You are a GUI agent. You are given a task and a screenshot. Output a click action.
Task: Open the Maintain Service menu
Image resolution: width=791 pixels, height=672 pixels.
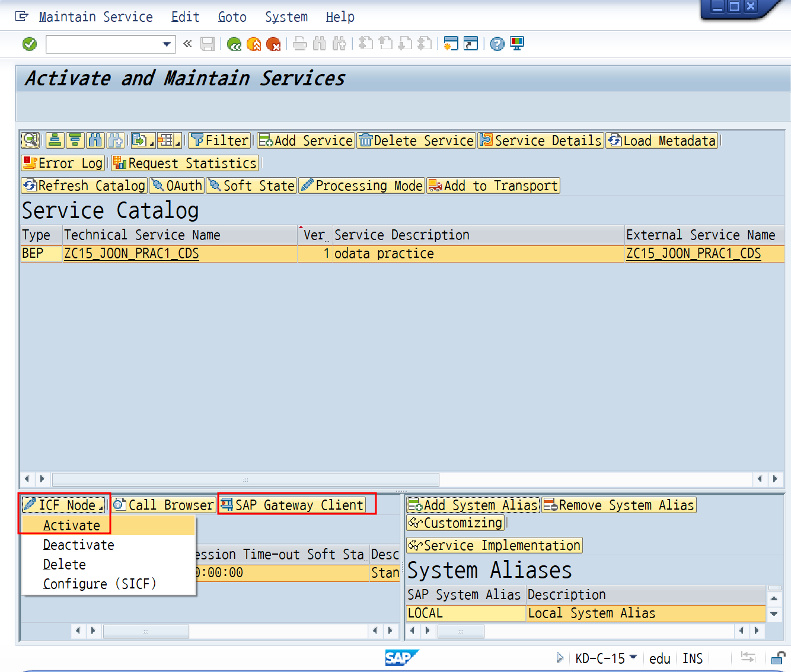95,17
